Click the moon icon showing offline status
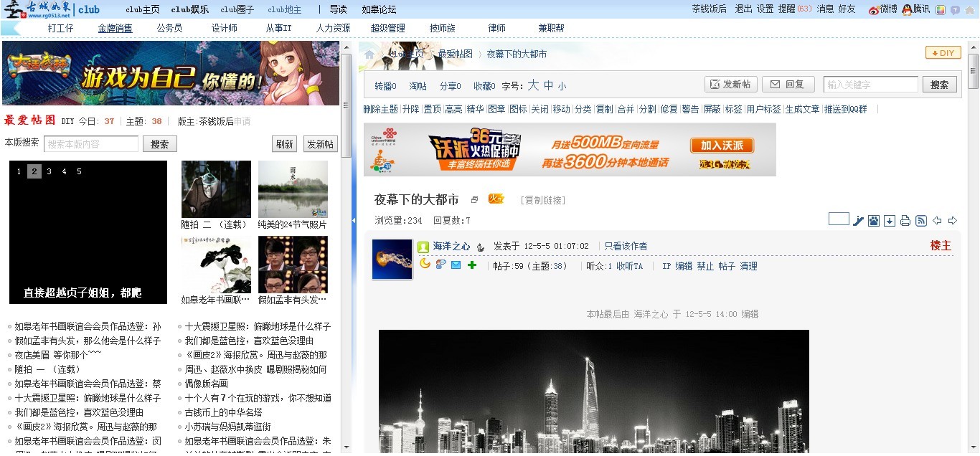980x456 pixels. pyautogui.click(x=425, y=265)
